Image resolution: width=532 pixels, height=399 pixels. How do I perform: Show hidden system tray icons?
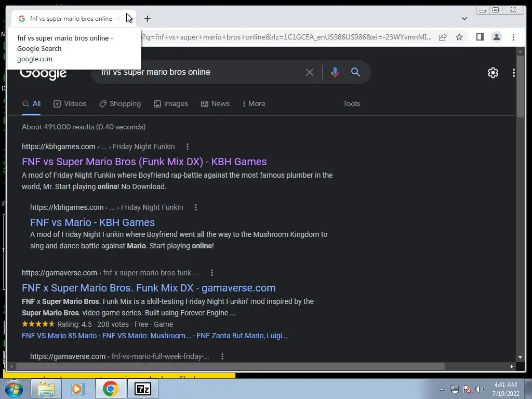click(x=442, y=389)
